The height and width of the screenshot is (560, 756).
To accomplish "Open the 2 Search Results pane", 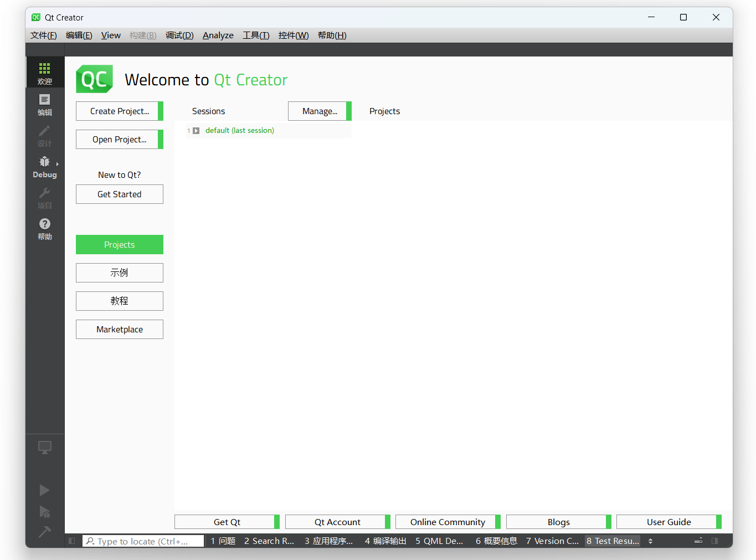I will click(269, 541).
